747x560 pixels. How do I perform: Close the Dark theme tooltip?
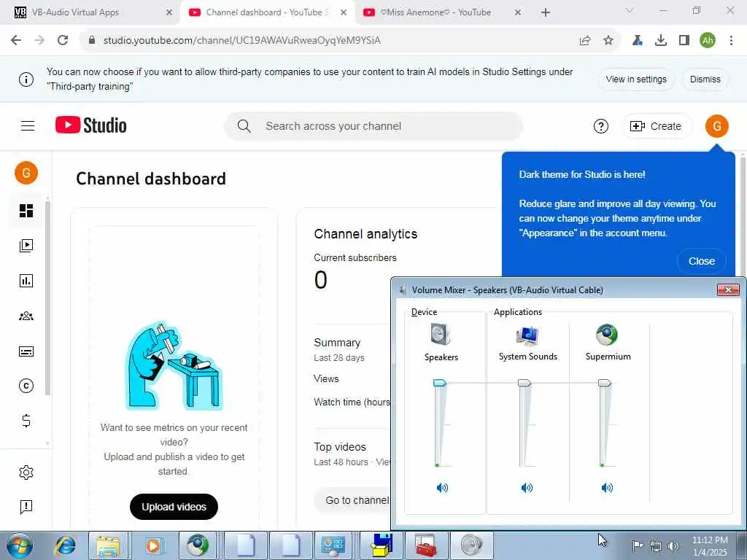[x=701, y=261]
